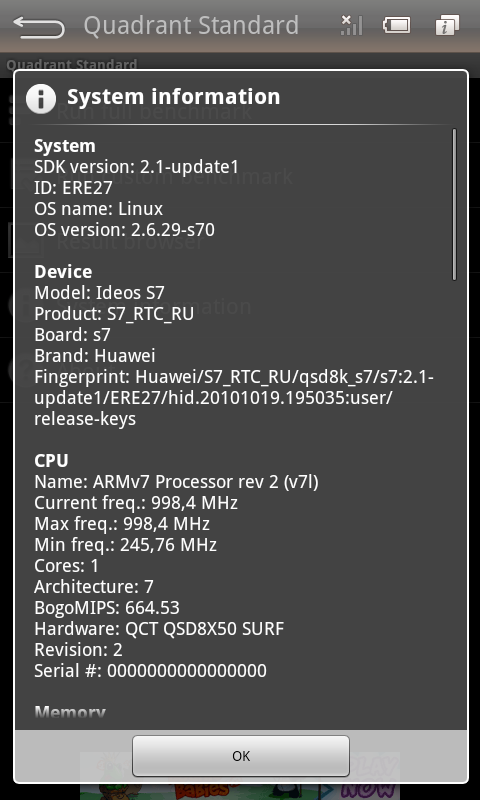Tap the battery status icon
This screenshot has width=480, height=800.
397,25
